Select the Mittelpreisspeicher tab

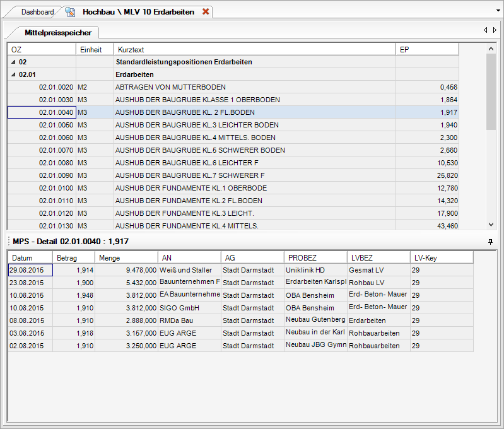coord(58,32)
